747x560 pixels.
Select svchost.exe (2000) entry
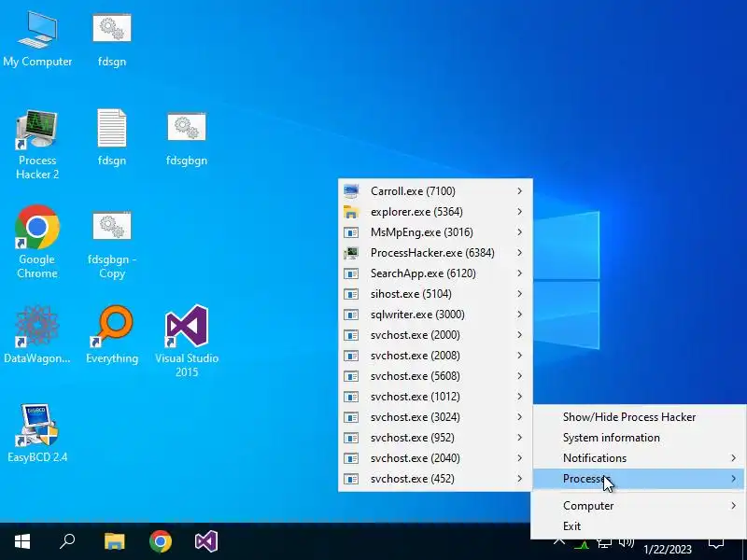coord(435,335)
